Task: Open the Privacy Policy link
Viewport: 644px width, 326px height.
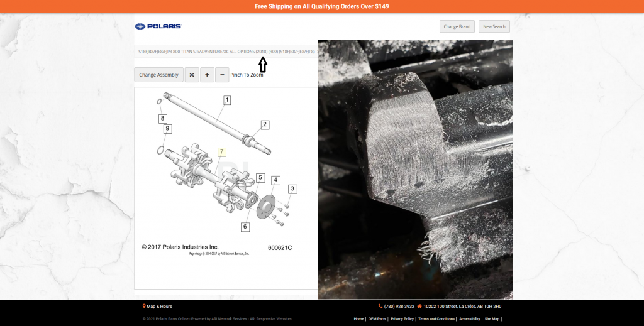Action: [402, 319]
